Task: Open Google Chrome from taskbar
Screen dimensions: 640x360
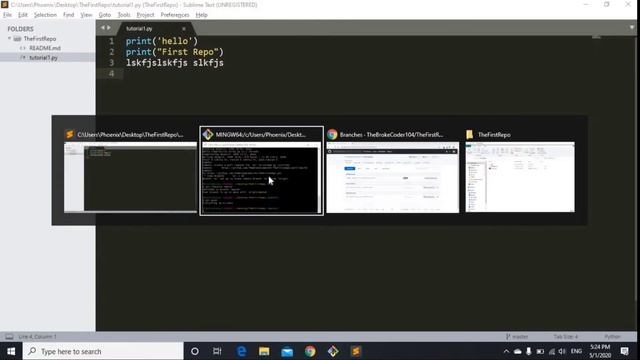Action: point(310,351)
